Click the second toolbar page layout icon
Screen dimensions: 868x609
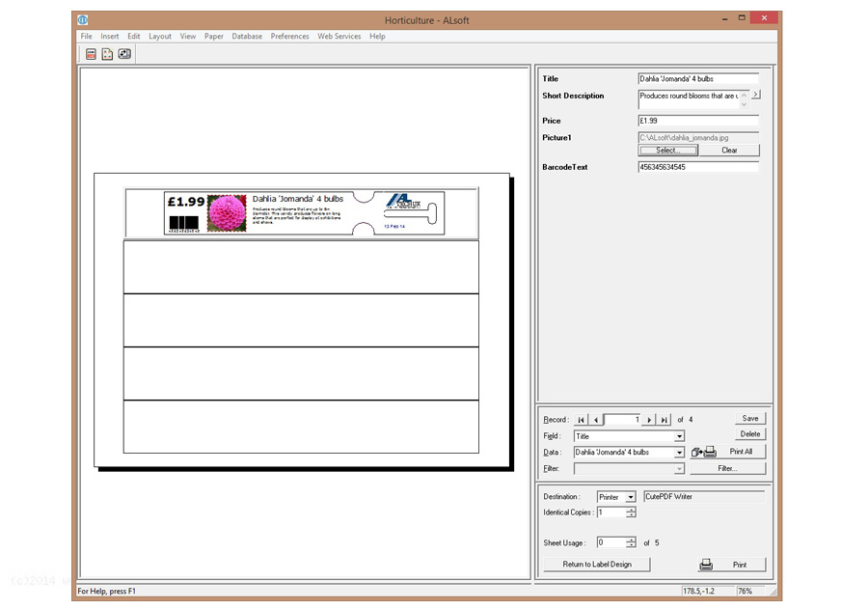(x=107, y=54)
